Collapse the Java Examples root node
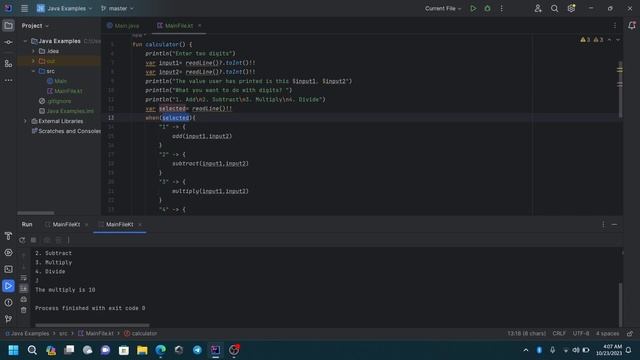This screenshot has width=640, height=360. pyautogui.click(x=25, y=41)
